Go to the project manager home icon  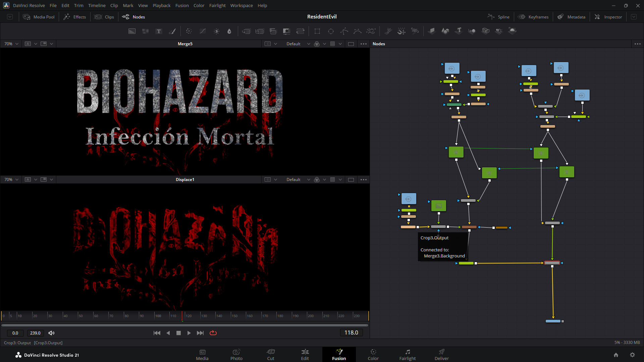tap(616, 355)
